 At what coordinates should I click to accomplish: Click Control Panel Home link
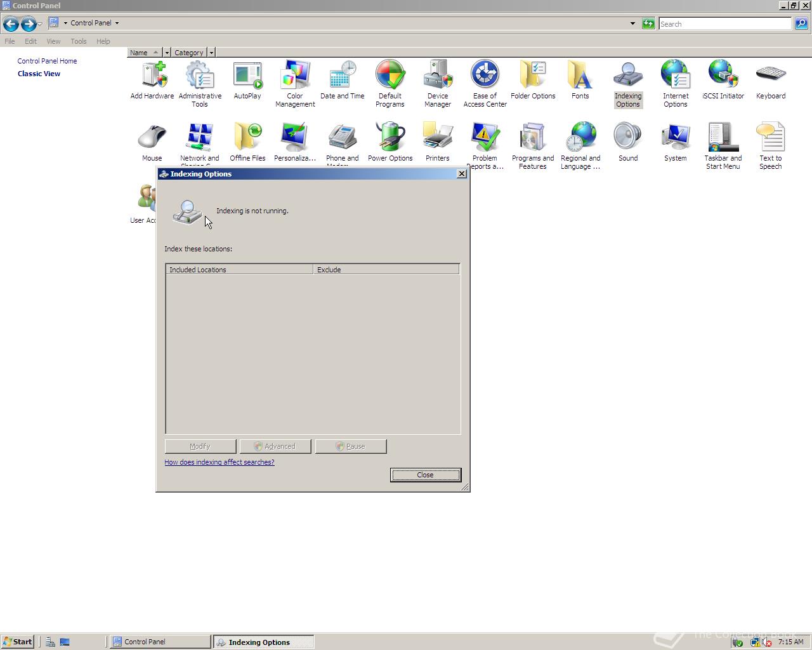coord(47,61)
